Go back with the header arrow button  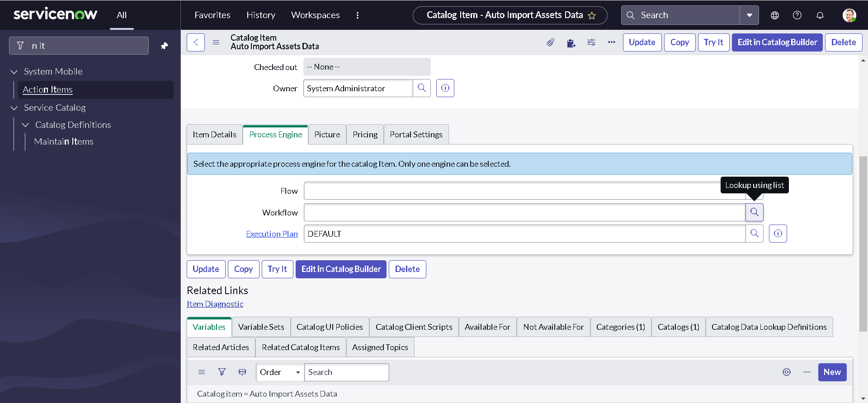point(196,42)
